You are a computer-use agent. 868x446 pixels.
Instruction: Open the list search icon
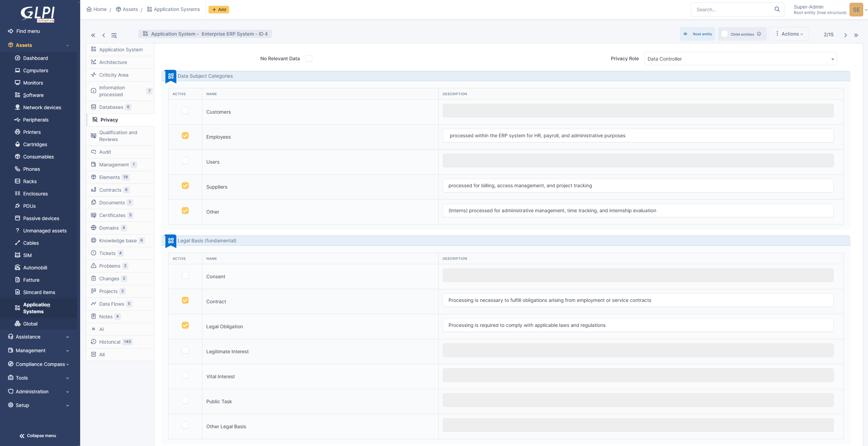point(114,35)
